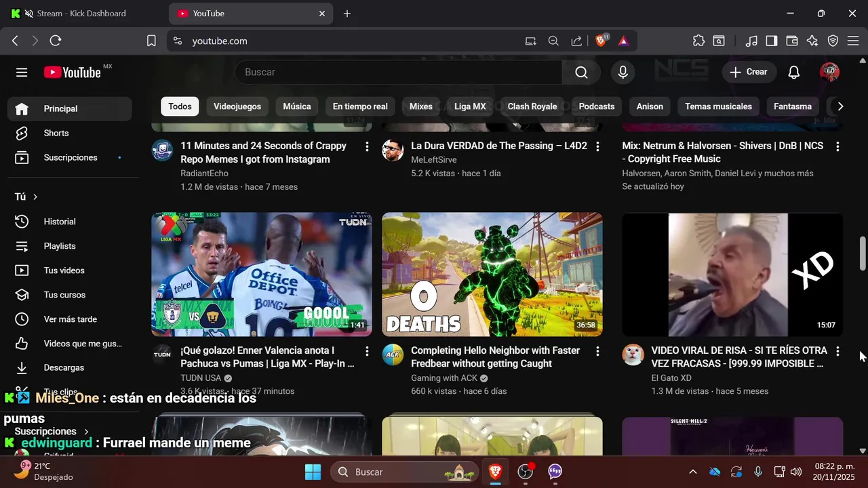Screen dimensions: 868x488
Task: Click the El Gato XD channel avatar
Action: (633, 354)
